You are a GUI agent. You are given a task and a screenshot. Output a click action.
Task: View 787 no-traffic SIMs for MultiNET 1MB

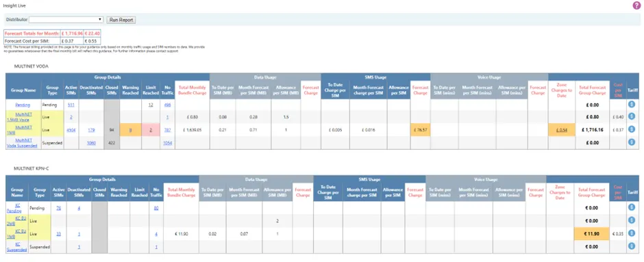tap(167, 130)
